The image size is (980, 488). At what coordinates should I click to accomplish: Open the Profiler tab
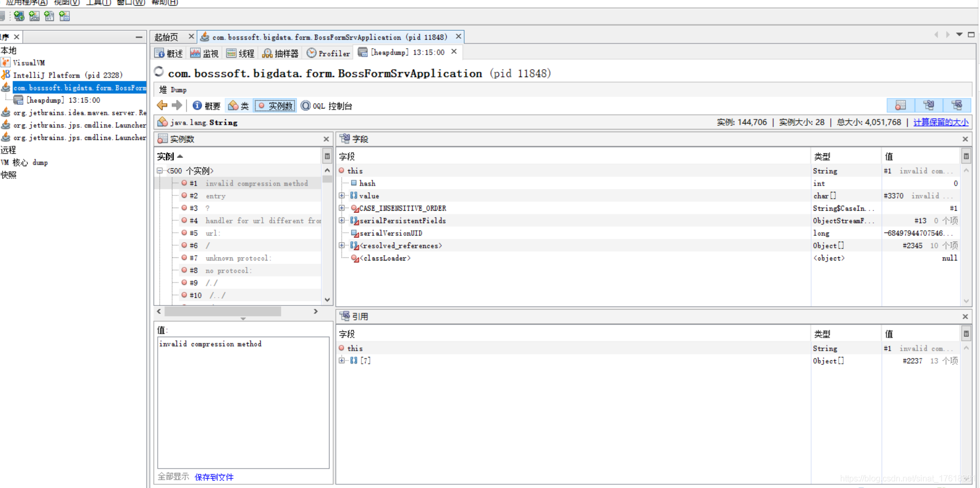point(328,53)
